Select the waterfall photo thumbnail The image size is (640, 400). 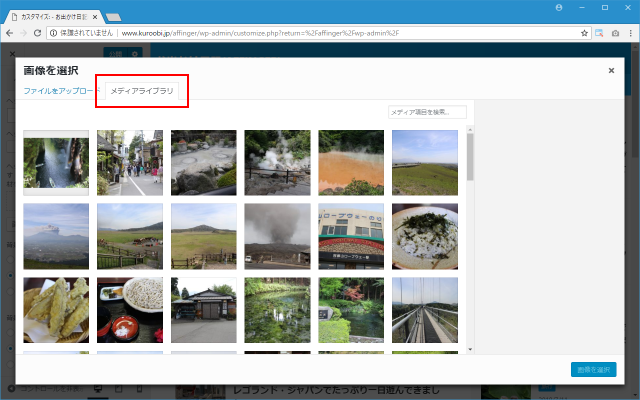(56, 162)
